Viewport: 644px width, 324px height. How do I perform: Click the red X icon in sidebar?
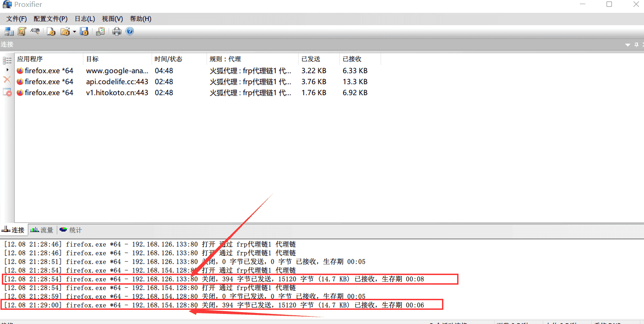[7, 80]
